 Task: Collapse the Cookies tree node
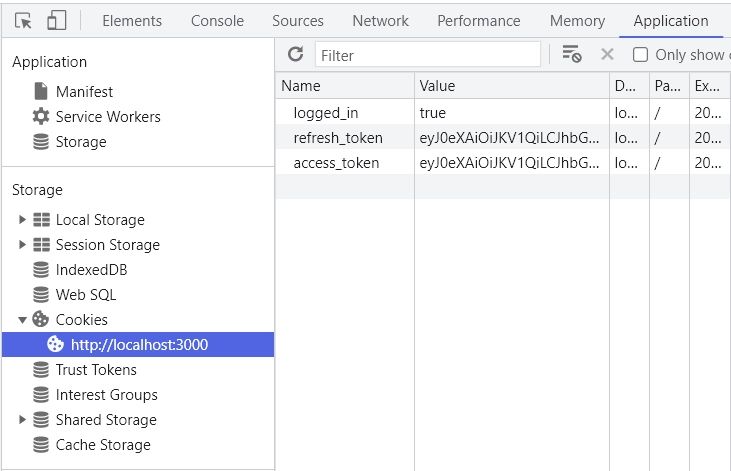[x=22, y=320]
